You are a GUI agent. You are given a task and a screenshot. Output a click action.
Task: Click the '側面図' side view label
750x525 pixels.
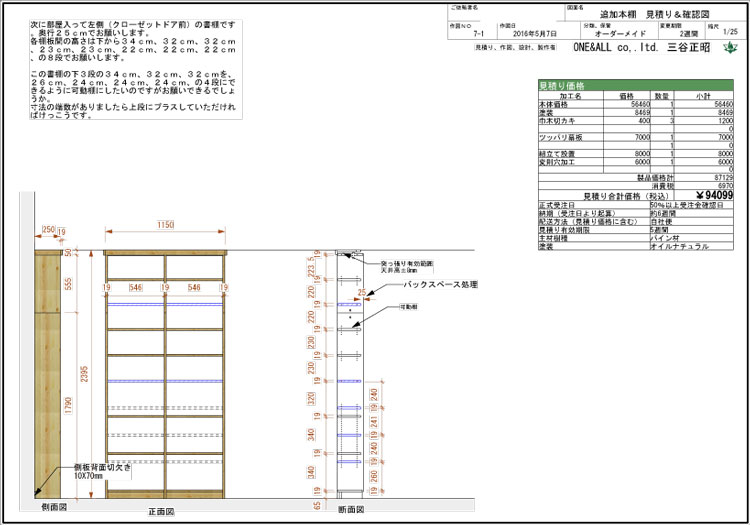point(54,507)
